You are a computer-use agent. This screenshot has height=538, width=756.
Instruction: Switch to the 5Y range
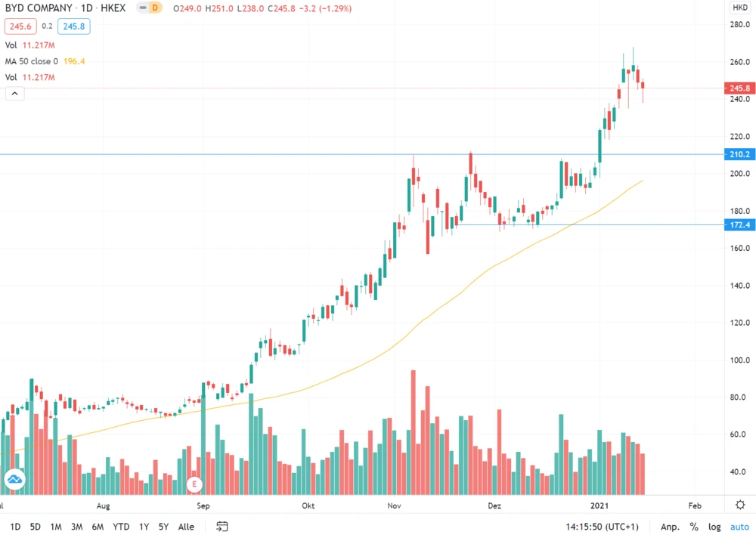click(x=163, y=527)
